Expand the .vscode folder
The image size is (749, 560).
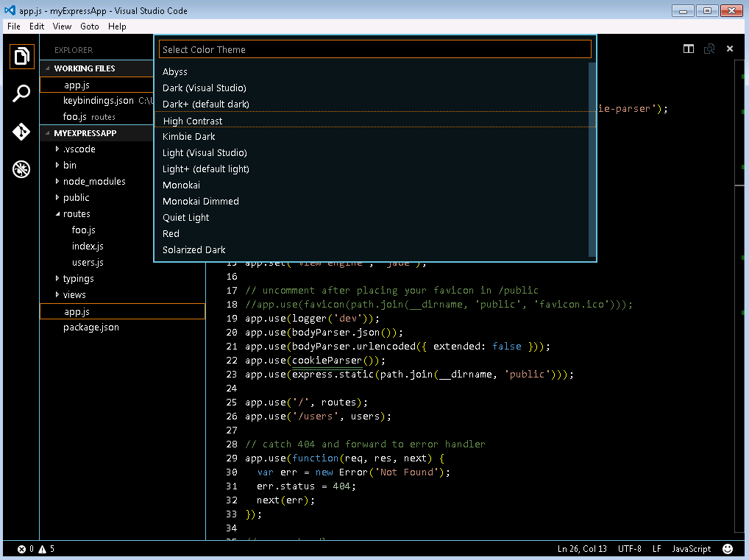[x=79, y=149]
